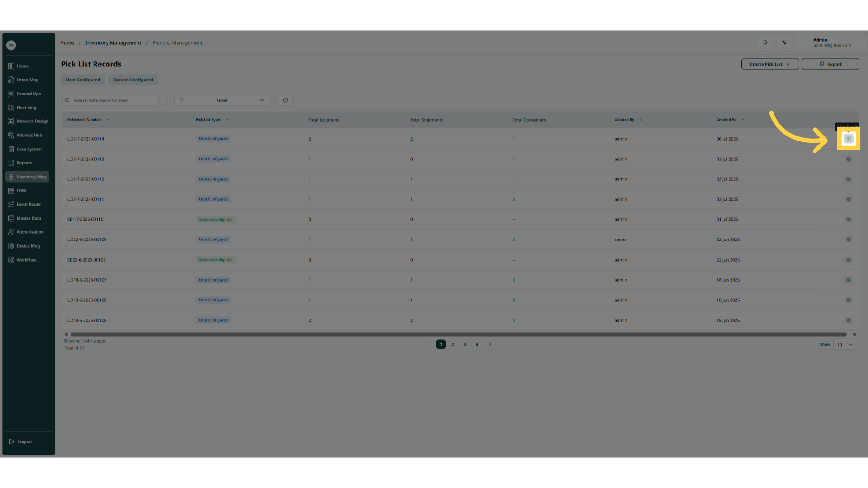
Task: Click the Logout icon
Action: click(12, 441)
